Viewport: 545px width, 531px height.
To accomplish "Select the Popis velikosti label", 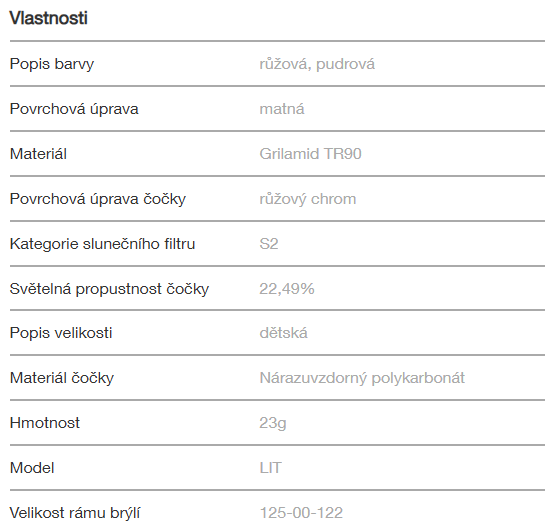I will click(x=61, y=333).
